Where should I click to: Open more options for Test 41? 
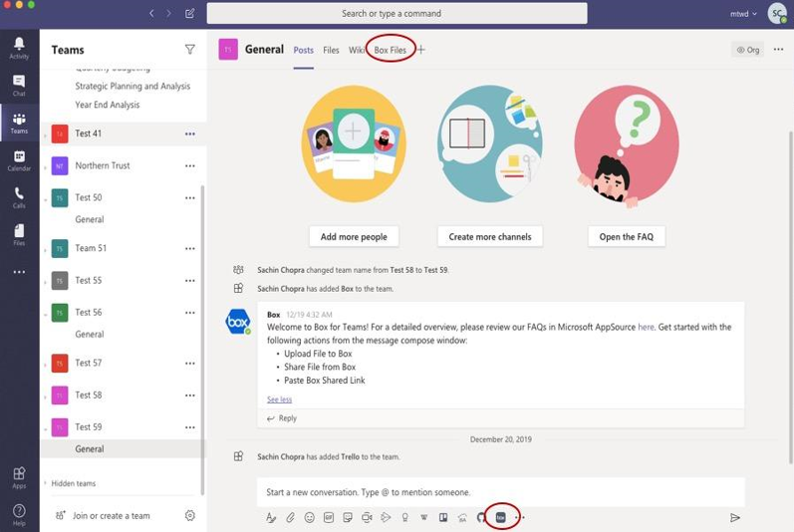(189, 133)
